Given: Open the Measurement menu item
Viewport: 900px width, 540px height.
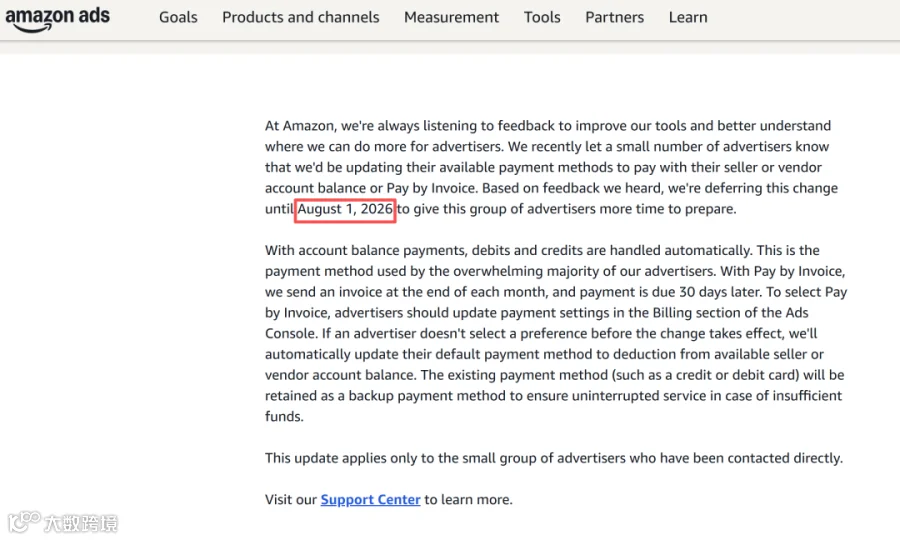Looking at the screenshot, I should click(x=451, y=17).
